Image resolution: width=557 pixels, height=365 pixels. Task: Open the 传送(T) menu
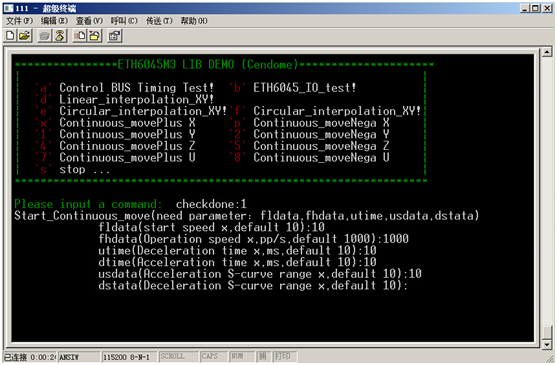click(x=159, y=21)
